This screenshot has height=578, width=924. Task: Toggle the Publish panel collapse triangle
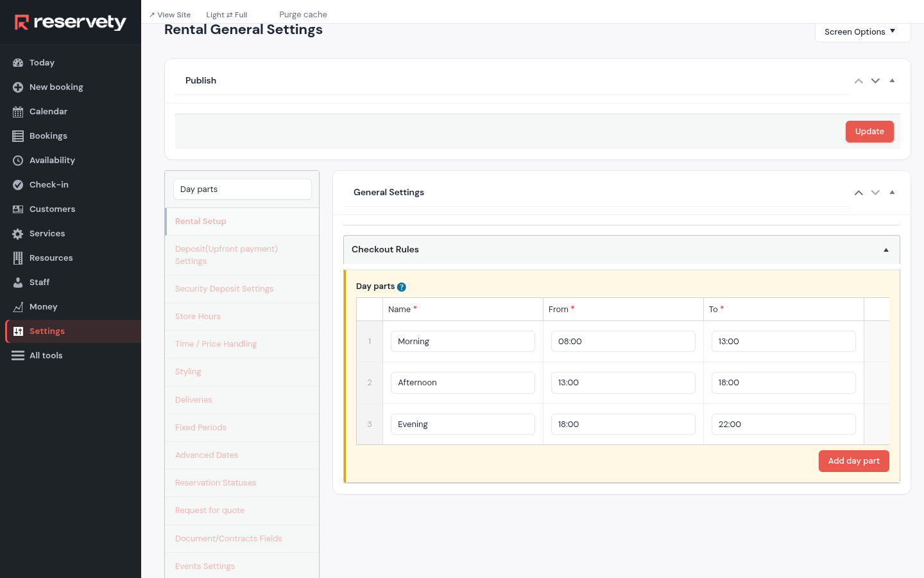click(x=892, y=81)
